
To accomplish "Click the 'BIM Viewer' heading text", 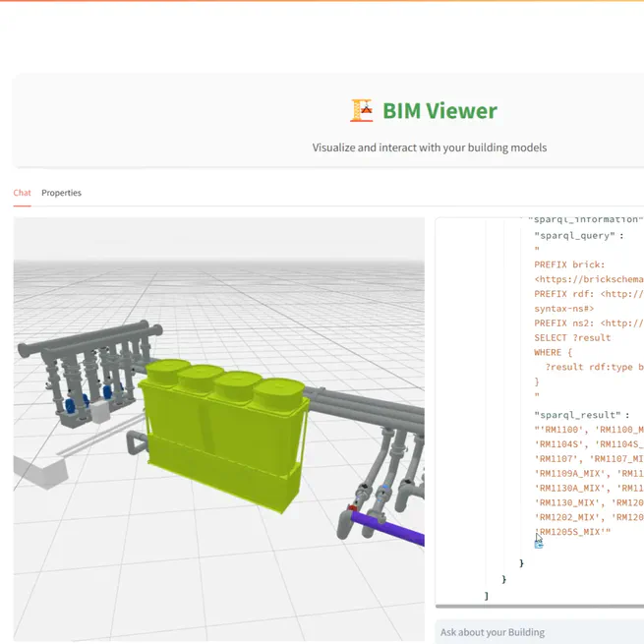I will click(439, 111).
